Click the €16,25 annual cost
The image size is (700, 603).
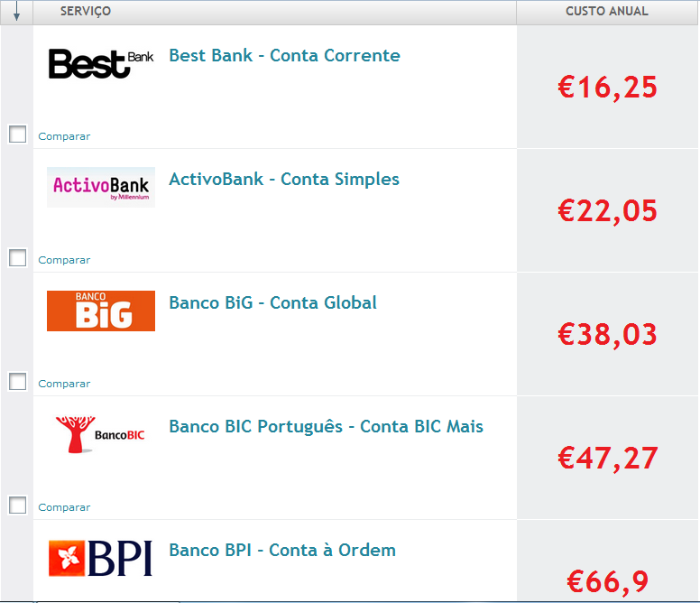point(607,88)
